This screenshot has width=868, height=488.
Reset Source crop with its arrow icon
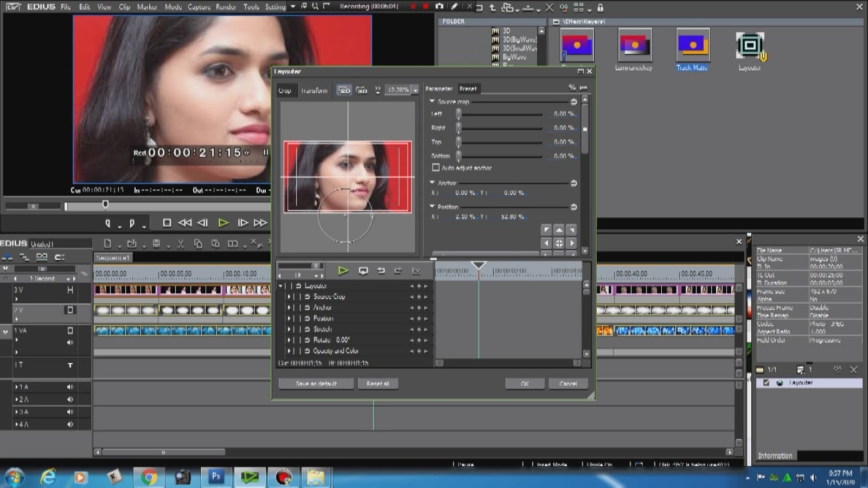coord(573,101)
